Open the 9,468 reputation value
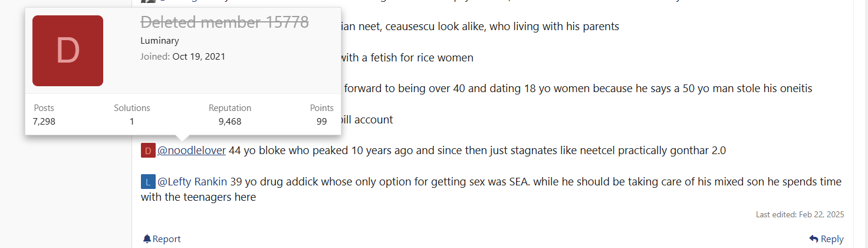This screenshot has height=248, width=868. click(x=230, y=122)
